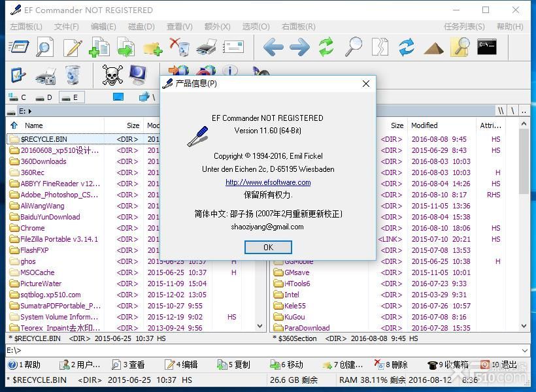536x392 pixels.
Task: Open the 磁盘(D) menu
Action: point(141,27)
